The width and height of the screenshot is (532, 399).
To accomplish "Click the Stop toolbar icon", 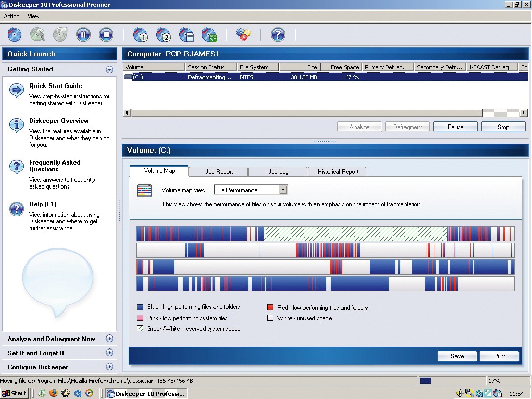I will pyautogui.click(x=106, y=34).
